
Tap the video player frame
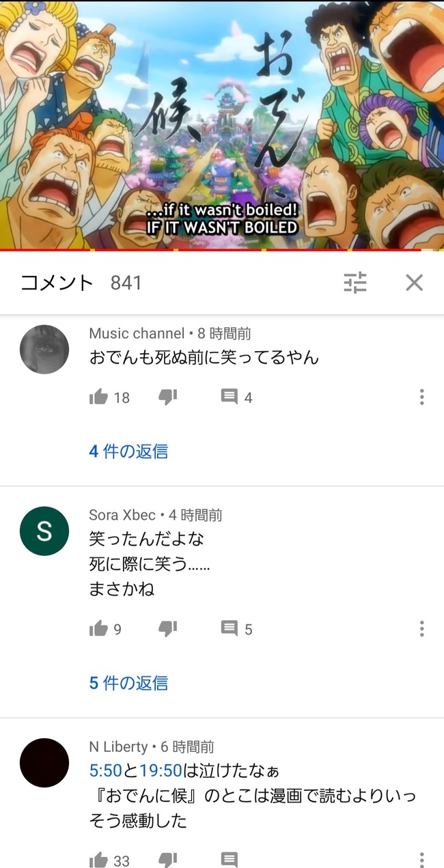pyautogui.click(x=222, y=124)
